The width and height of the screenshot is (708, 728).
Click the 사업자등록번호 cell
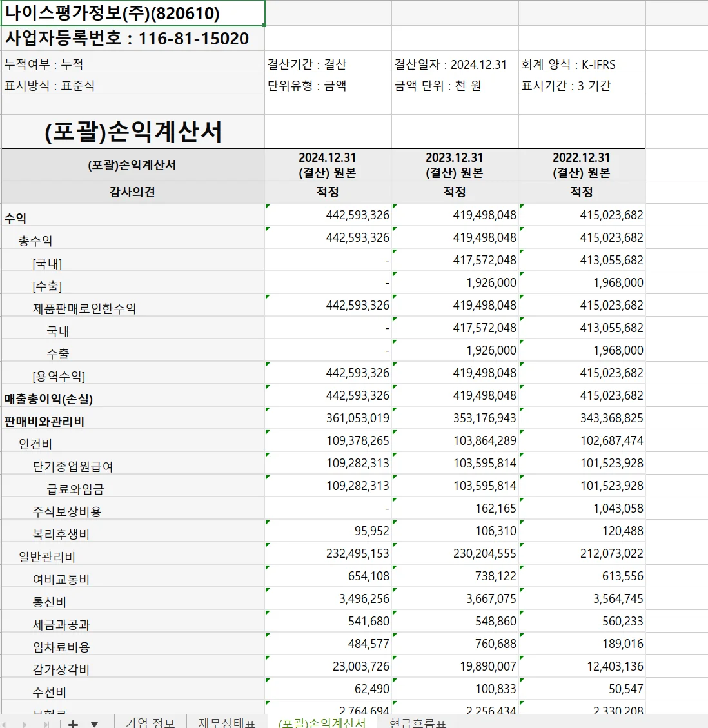[x=126, y=38]
